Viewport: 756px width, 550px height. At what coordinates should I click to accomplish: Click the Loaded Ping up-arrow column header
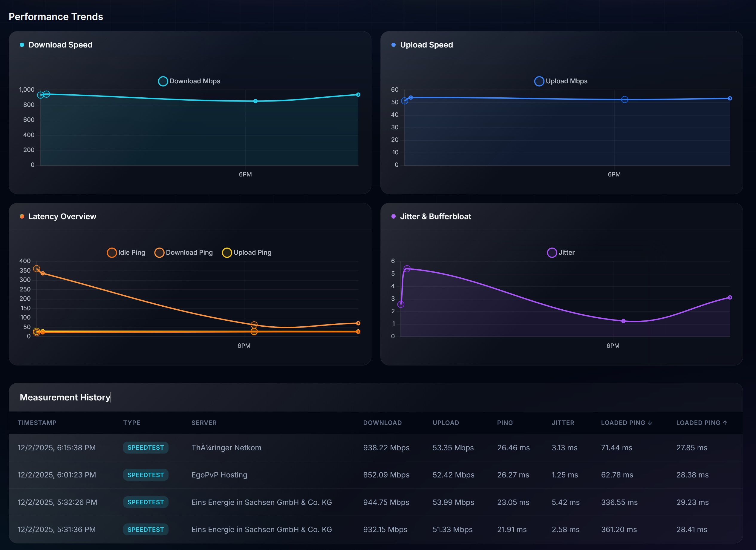pos(702,423)
